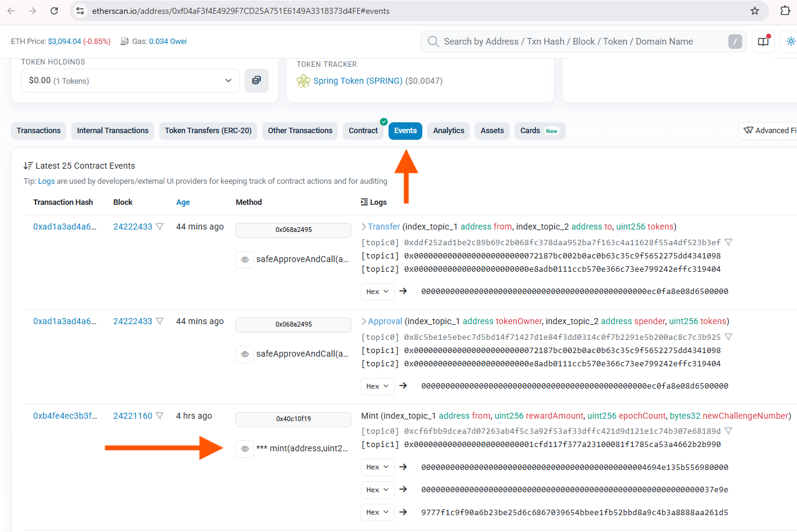This screenshot has height=532, width=797.
Task: Toggle the light theme sun icon
Action: pos(789,42)
